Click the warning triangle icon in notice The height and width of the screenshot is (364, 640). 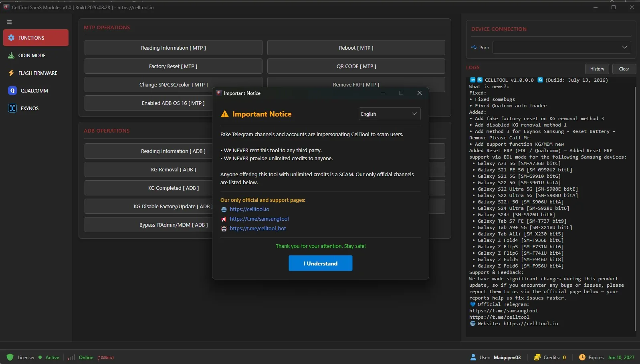(225, 114)
